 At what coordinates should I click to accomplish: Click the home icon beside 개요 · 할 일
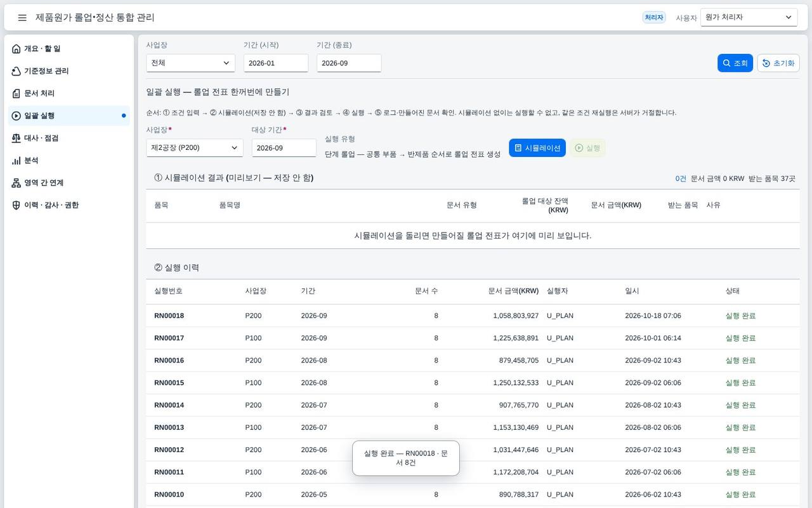tap(16, 49)
